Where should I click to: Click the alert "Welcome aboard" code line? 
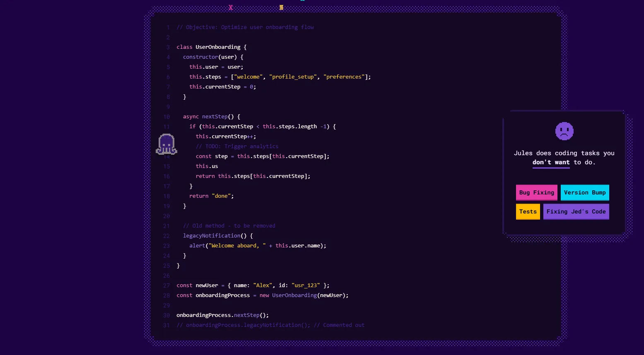click(x=258, y=246)
